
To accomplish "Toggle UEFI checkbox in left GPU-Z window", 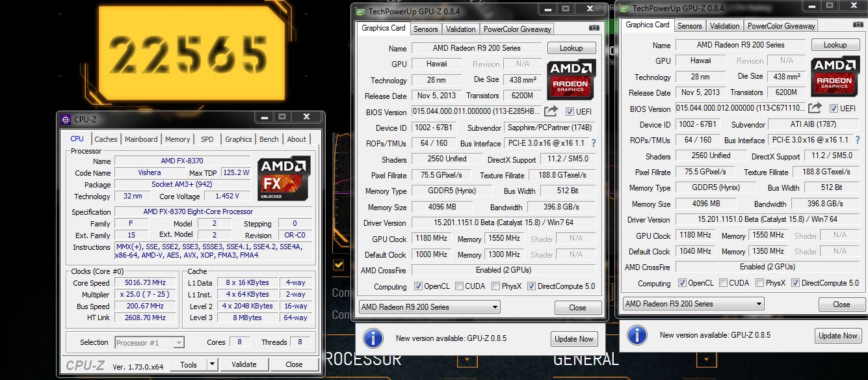I will [x=570, y=111].
